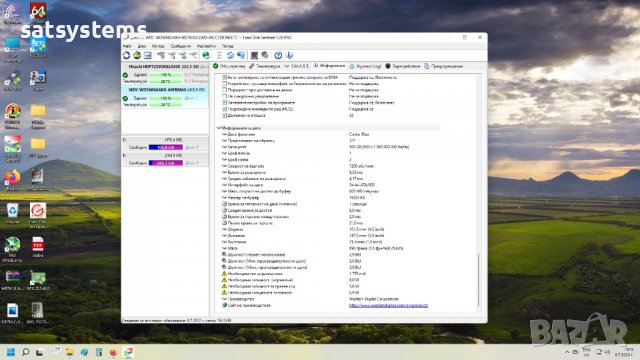Open File Explorer from the taskbar
640x360 pixels.
click(69, 352)
